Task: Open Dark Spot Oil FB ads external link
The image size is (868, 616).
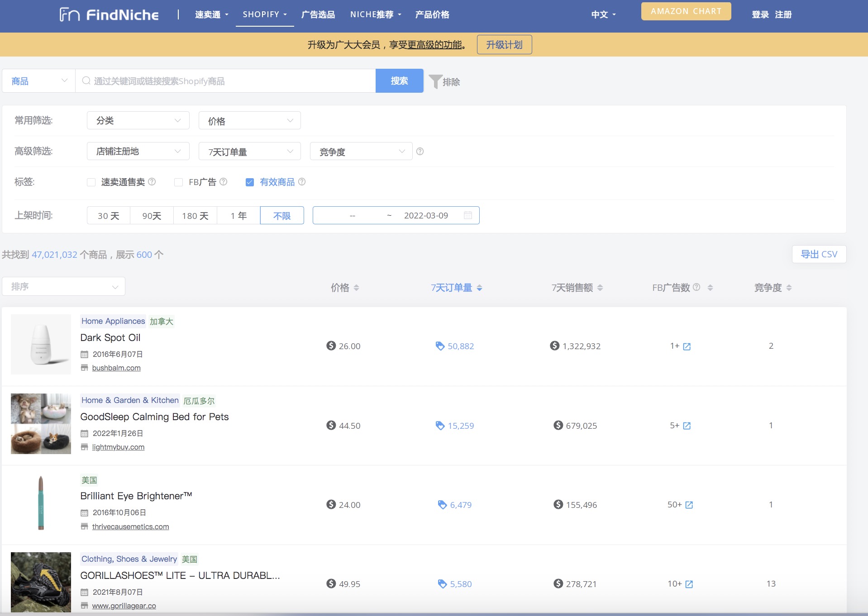Action: pos(687,346)
